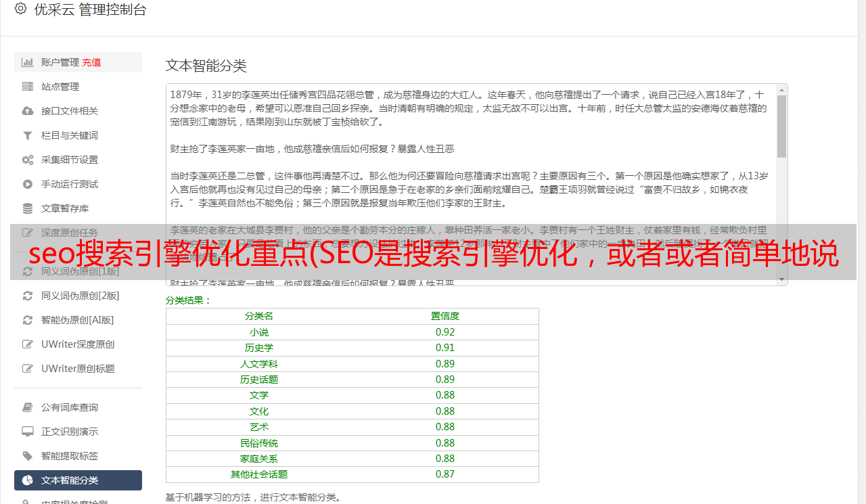Click the gears icon next to 采集细节设置
Viewport: 866px width, 504px height.
(28, 160)
